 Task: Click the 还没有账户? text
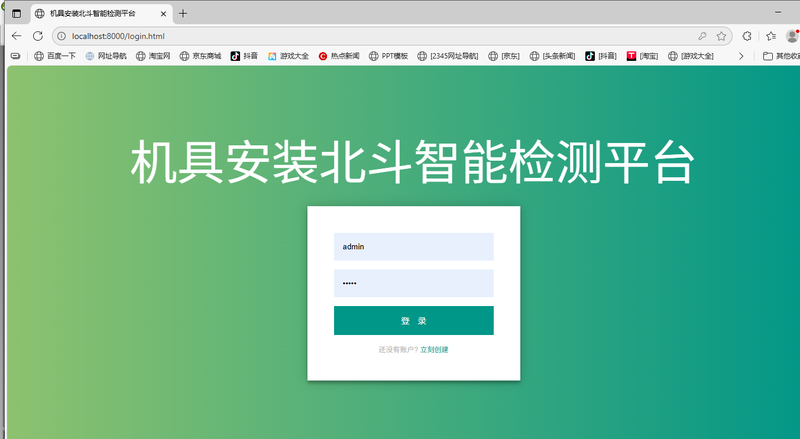[x=398, y=350]
